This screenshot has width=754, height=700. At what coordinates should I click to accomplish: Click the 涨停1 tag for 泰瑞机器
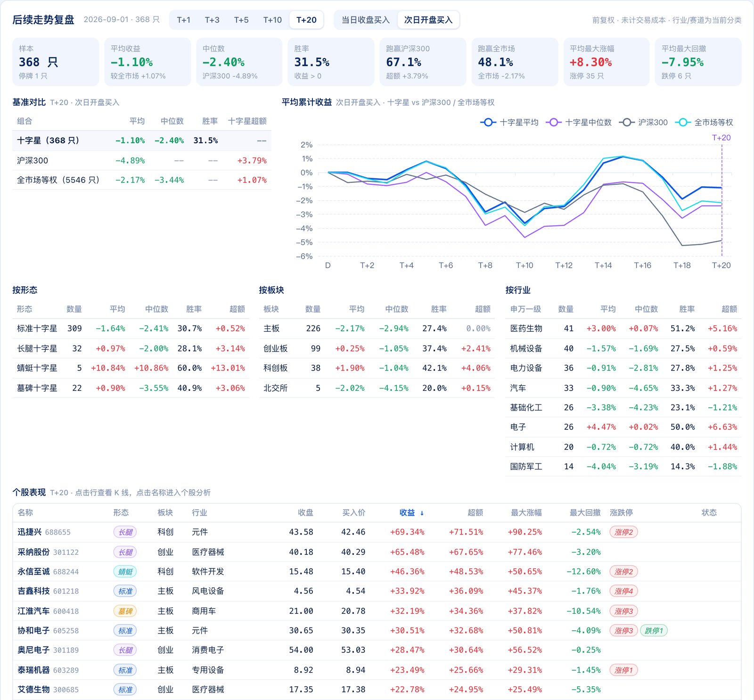623,670
